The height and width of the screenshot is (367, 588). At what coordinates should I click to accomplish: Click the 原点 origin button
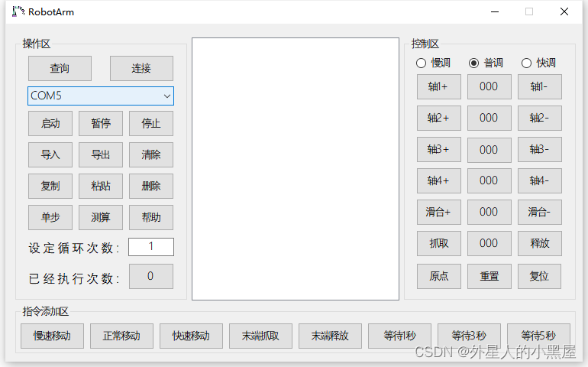[439, 277]
